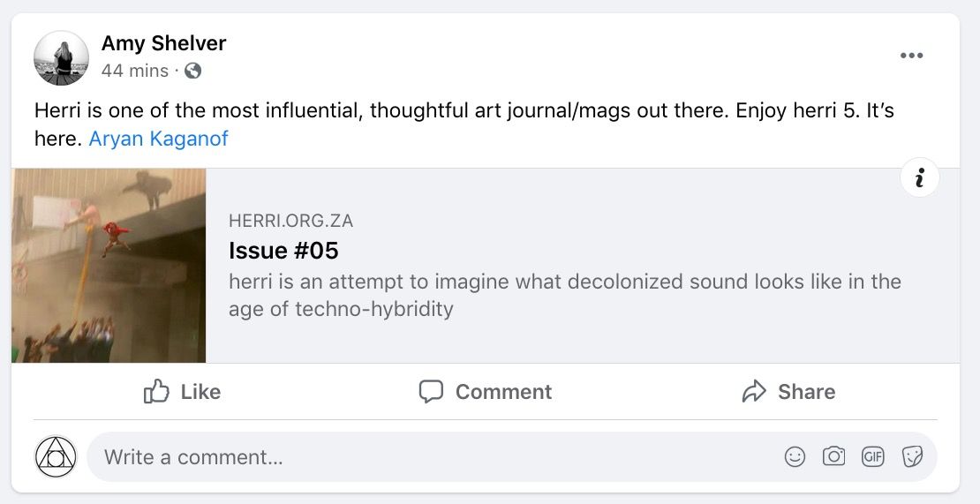Click the public globe privacy icon
The image size is (980, 504).
(x=192, y=71)
